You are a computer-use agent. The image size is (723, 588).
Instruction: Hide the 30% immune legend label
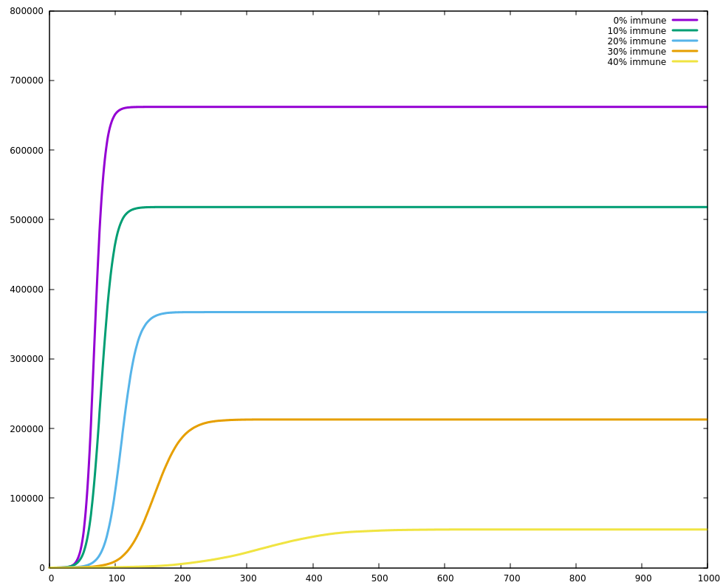637,52
